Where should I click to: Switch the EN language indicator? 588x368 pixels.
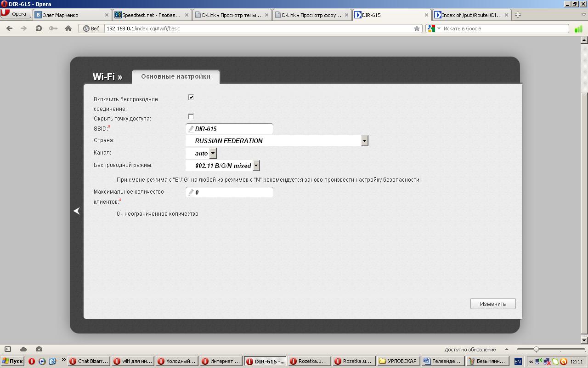pyautogui.click(x=518, y=362)
